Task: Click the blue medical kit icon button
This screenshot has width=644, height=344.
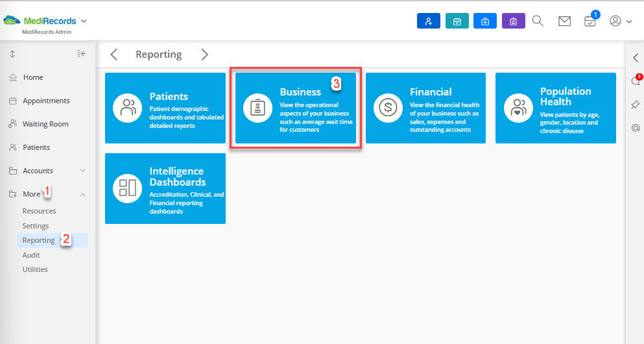Action: coord(485,21)
